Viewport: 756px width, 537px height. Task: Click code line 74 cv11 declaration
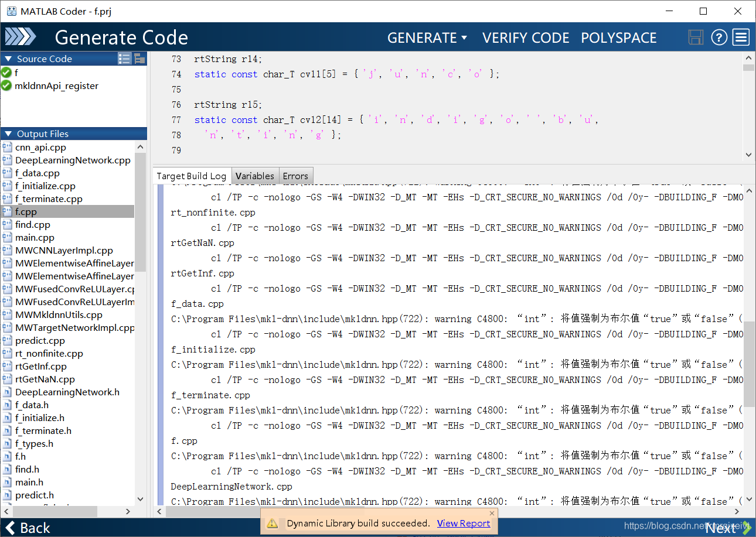(x=346, y=74)
